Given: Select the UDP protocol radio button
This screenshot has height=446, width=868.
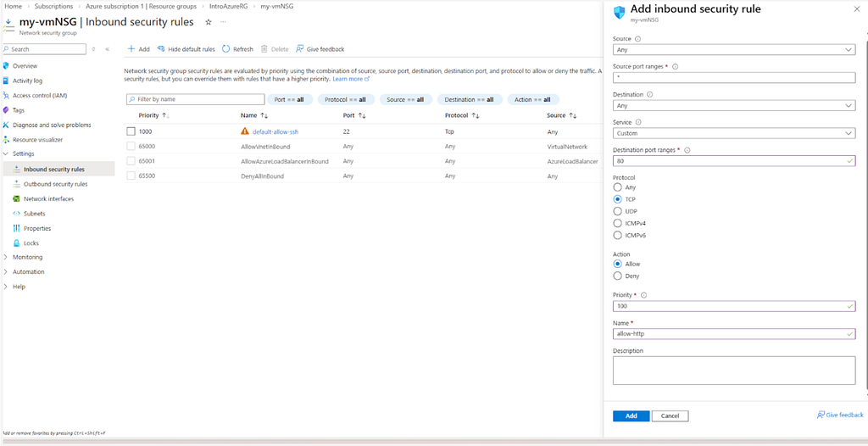Looking at the screenshot, I should (618, 211).
